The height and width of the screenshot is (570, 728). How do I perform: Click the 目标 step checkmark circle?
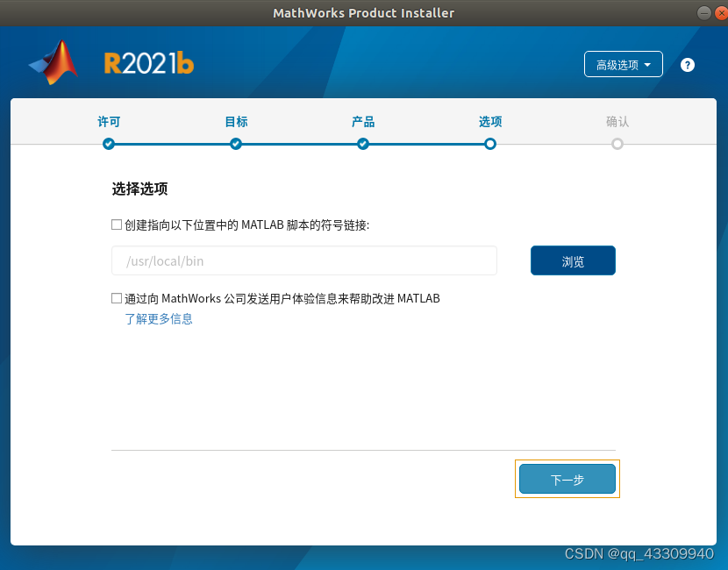[236, 144]
